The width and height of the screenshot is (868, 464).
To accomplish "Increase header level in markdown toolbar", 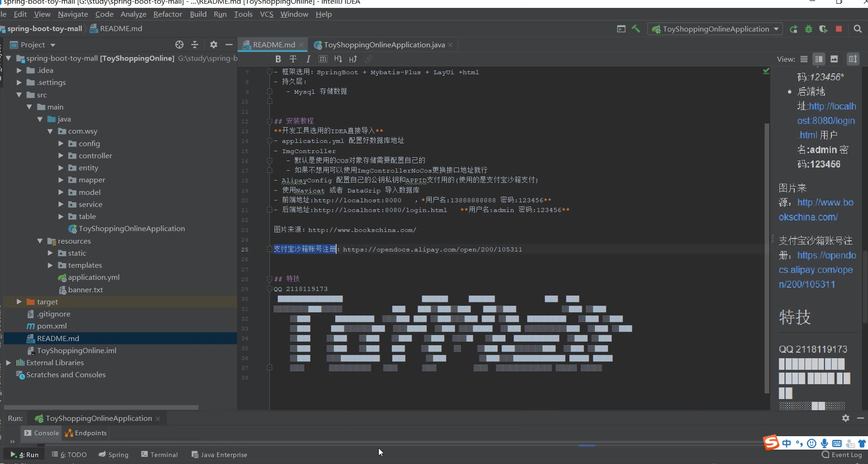I will (x=353, y=59).
